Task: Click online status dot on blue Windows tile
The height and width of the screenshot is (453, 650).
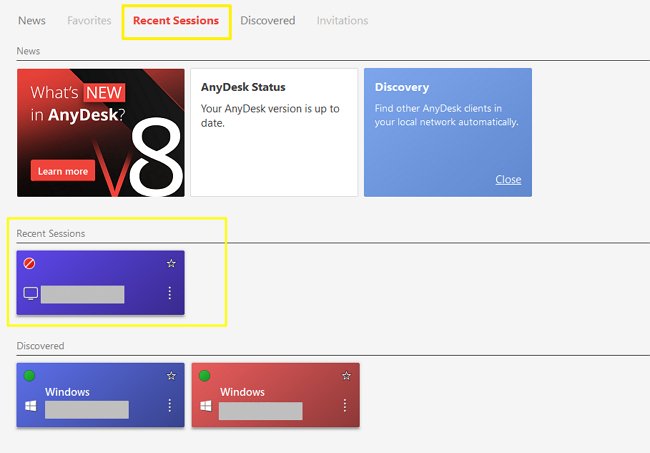Action: pos(29,376)
